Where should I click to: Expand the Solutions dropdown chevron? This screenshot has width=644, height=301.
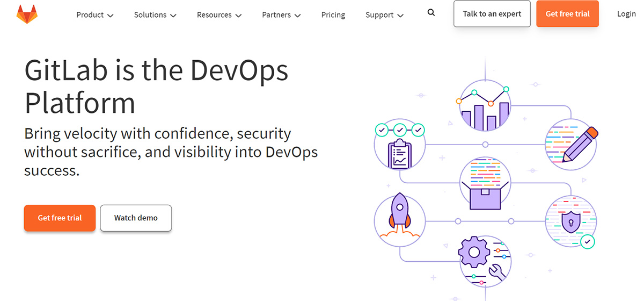(x=173, y=16)
